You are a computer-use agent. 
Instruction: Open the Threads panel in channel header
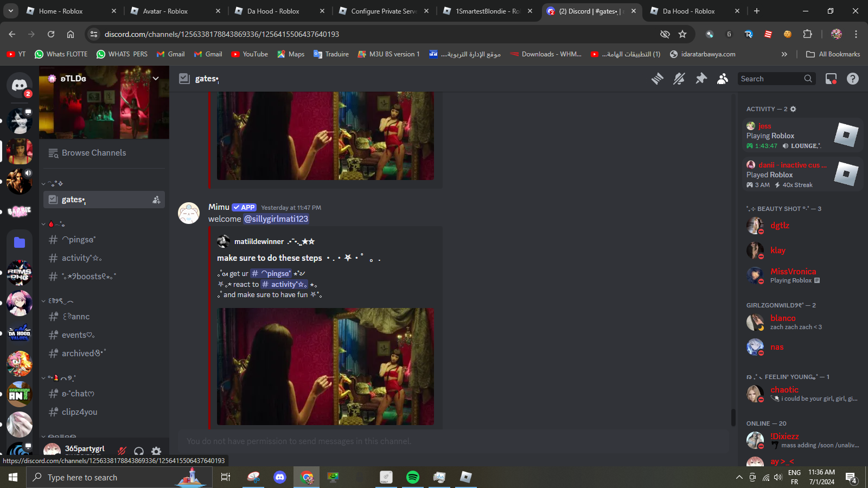tap(658, 79)
